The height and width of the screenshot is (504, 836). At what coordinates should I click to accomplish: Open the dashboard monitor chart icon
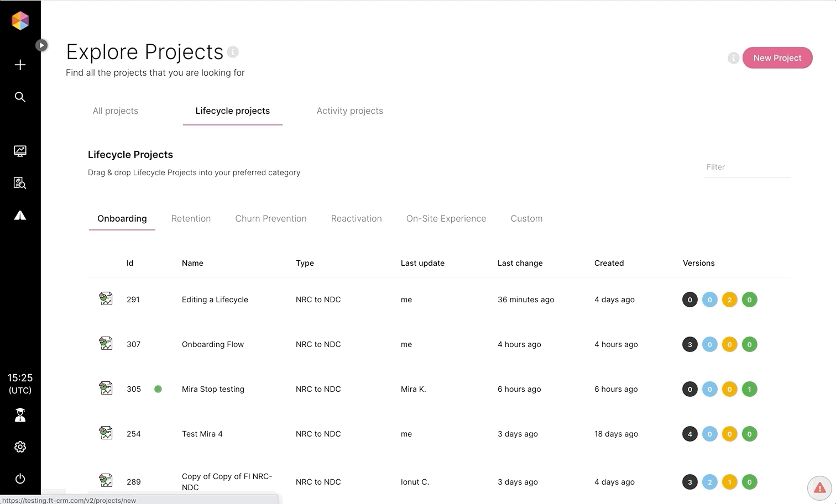[x=20, y=151]
